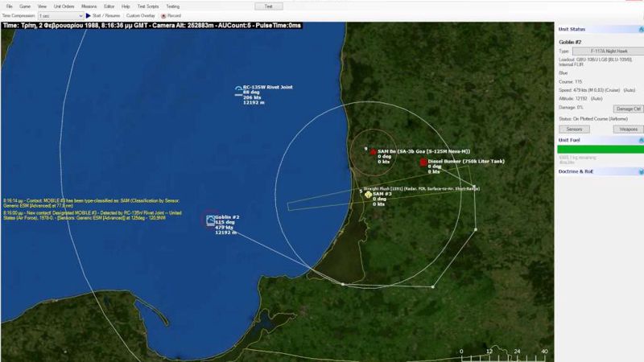Open the Game menu

click(x=25, y=6)
